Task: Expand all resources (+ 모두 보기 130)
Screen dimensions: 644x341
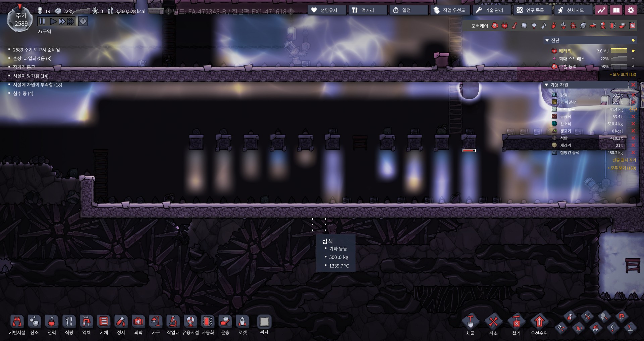Action: [622, 168]
